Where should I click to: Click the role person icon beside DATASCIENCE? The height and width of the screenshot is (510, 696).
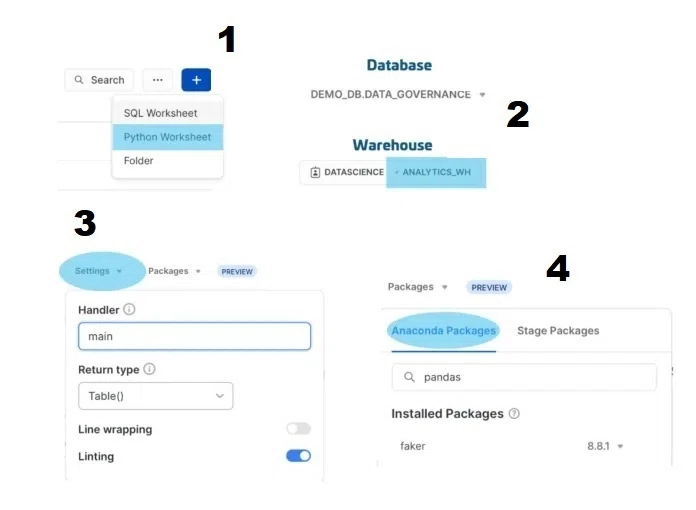click(315, 172)
